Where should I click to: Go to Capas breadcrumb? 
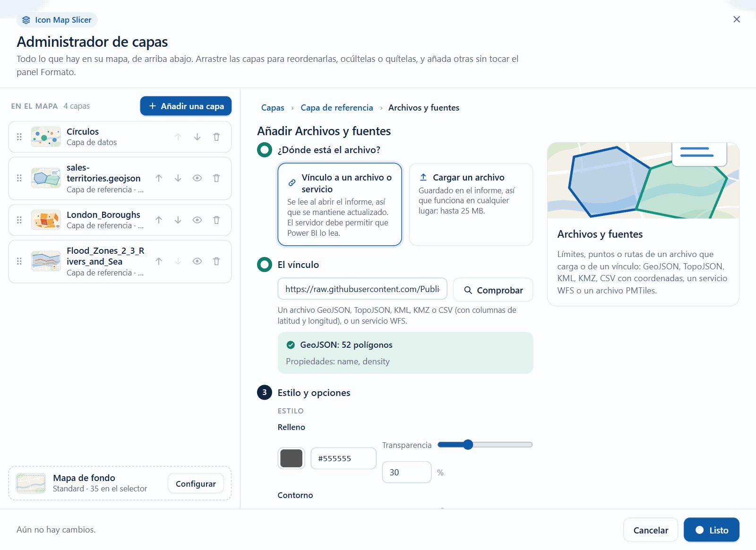coord(273,108)
